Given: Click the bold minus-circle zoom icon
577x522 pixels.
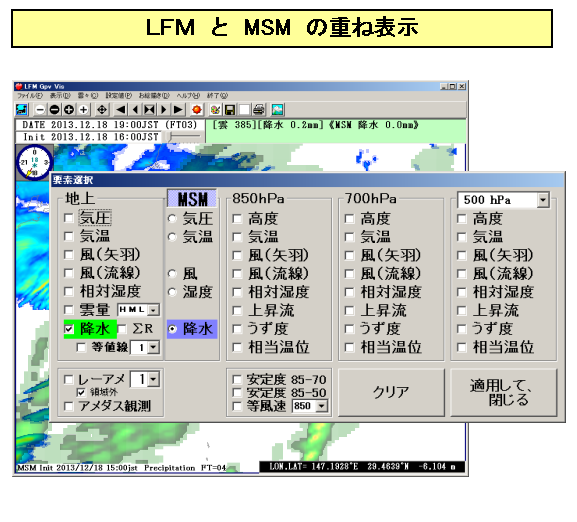Looking at the screenshot, I should coord(54,110).
